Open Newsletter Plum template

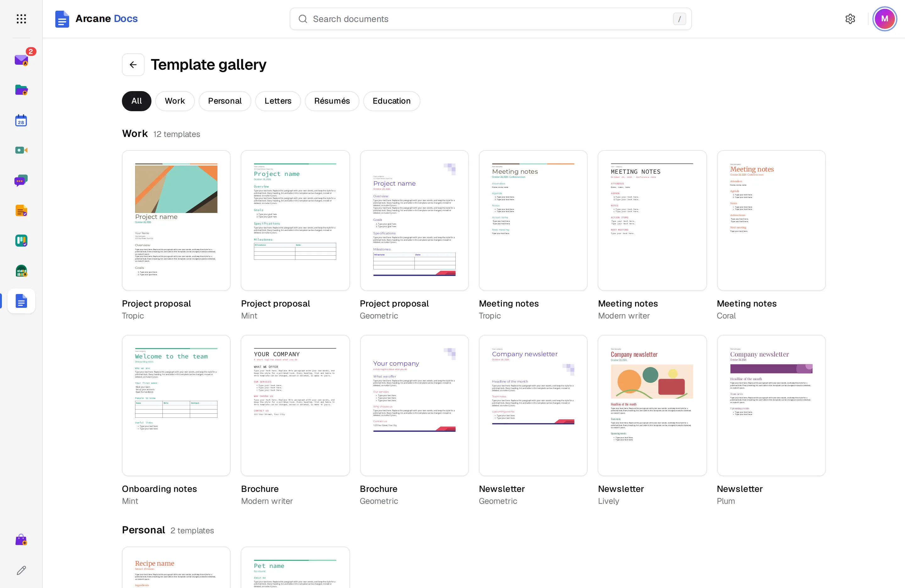click(x=771, y=406)
